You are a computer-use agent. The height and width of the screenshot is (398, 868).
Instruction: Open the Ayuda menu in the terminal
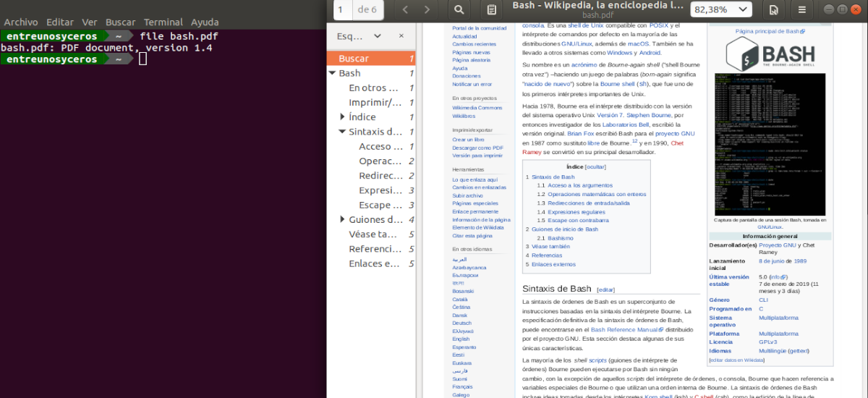click(x=205, y=22)
